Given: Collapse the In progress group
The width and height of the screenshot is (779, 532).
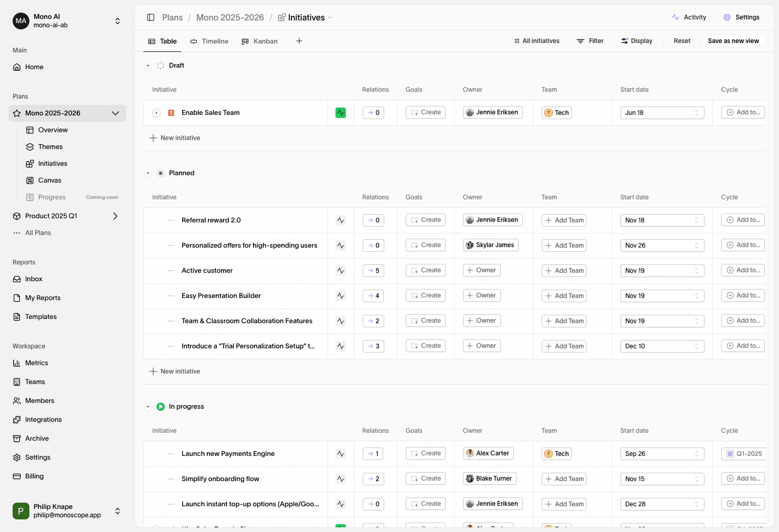Looking at the screenshot, I should [x=148, y=407].
